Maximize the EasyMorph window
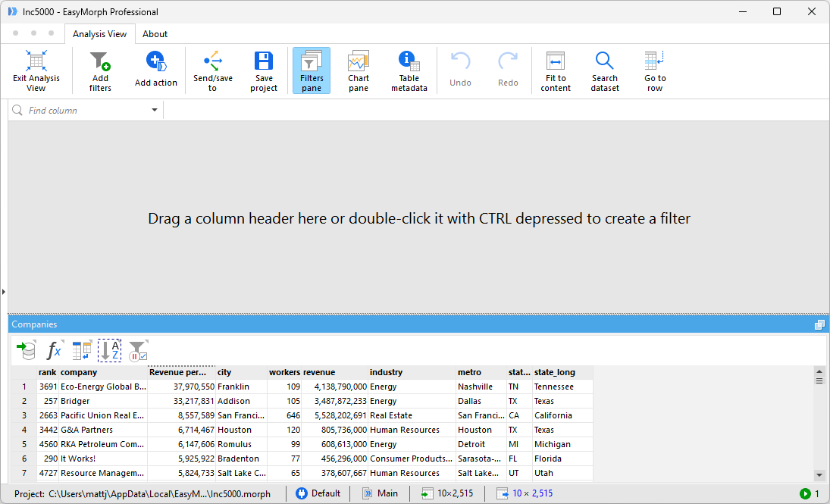The image size is (830, 504). click(x=776, y=11)
